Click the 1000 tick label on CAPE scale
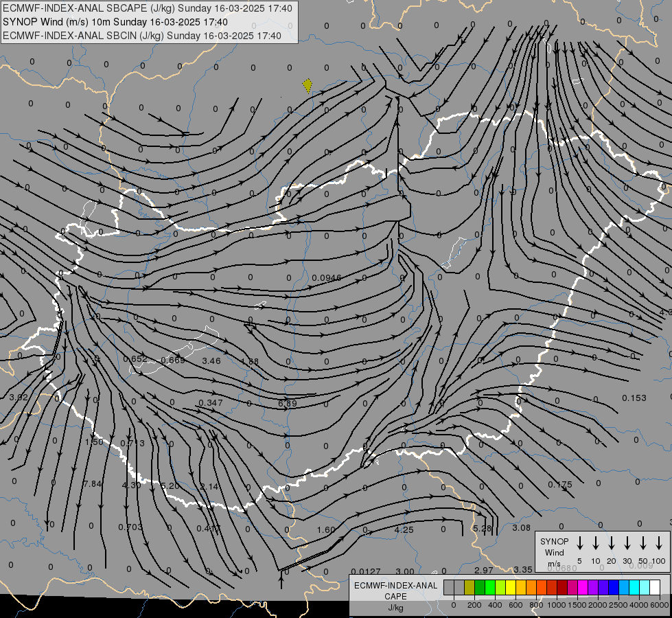This screenshot has width=672, height=618. pos(557,605)
